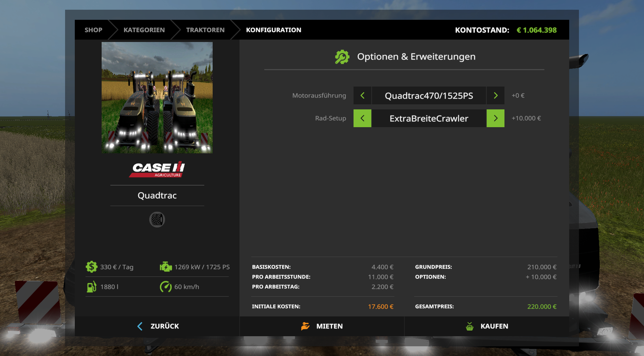Click the GRUNDPREIS label

tap(433, 267)
